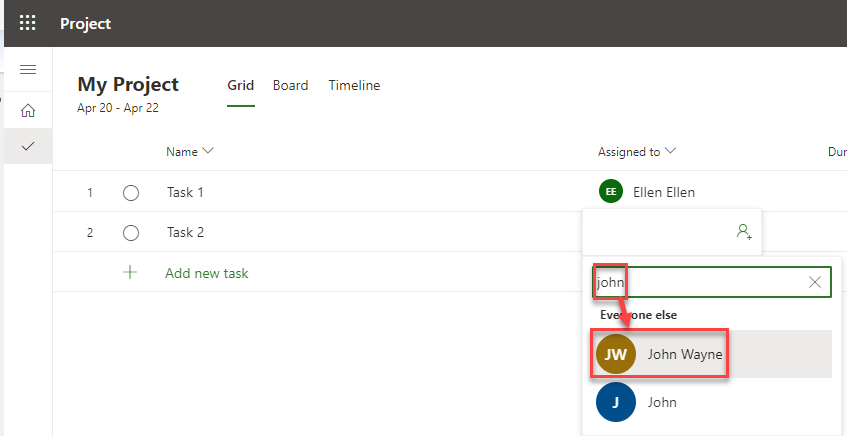This screenshot has height=436, width=847.
Task: Click the blue J avatar for John
Action: pyautogui.click(x=616, y=402)
